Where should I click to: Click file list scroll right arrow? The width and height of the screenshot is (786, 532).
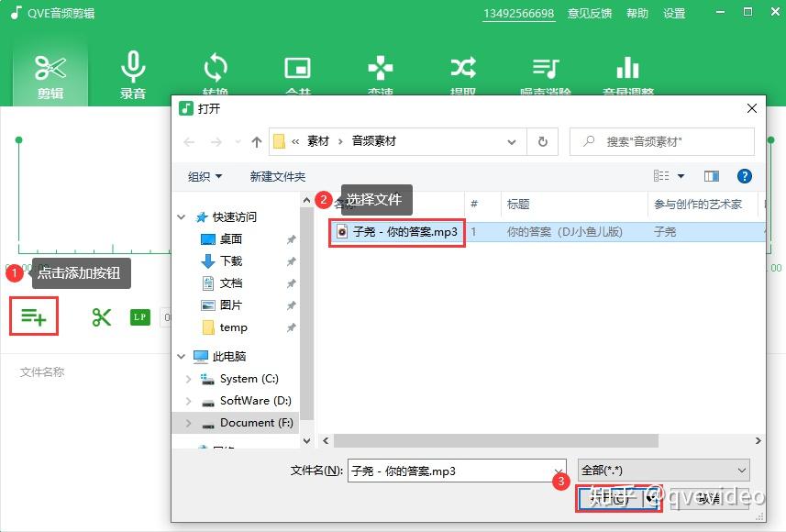pyautogui.click(x=758, y=441)
